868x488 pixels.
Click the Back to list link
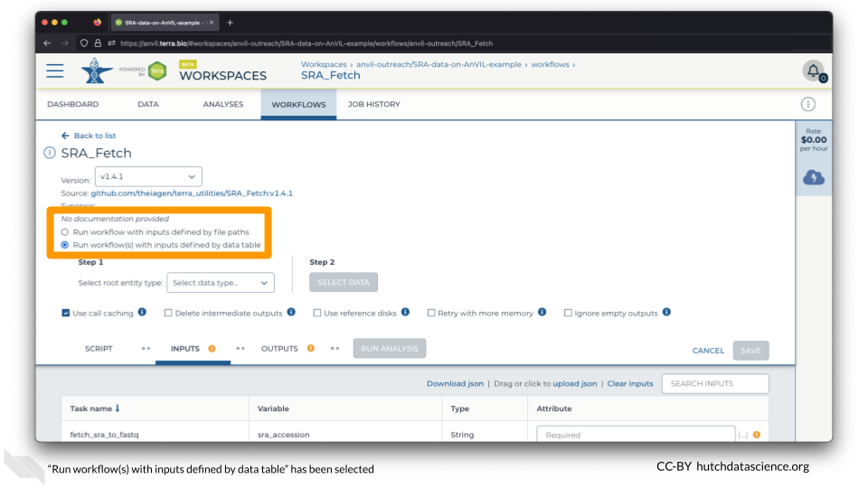click(95, 136)
